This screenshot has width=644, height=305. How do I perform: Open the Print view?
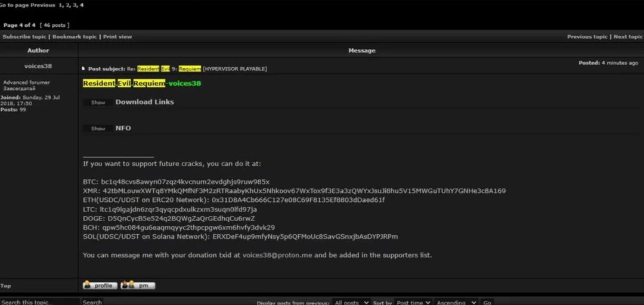tap(117, 36)
